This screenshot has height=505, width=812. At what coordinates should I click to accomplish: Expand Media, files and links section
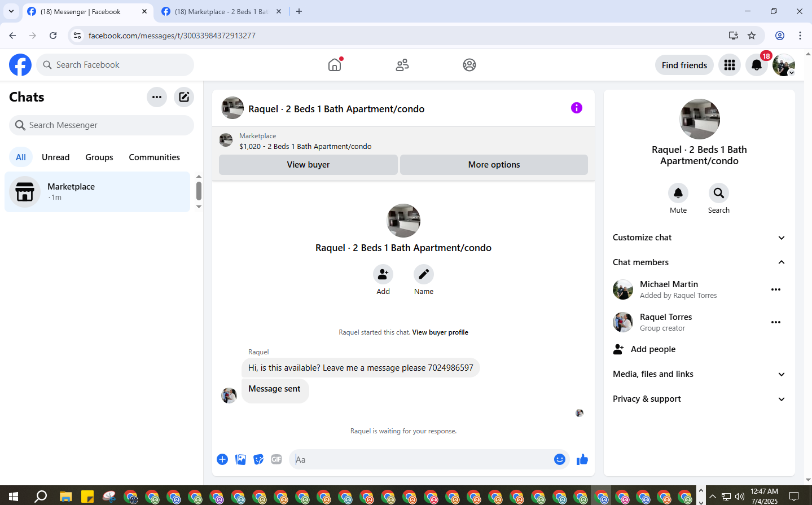699,374
